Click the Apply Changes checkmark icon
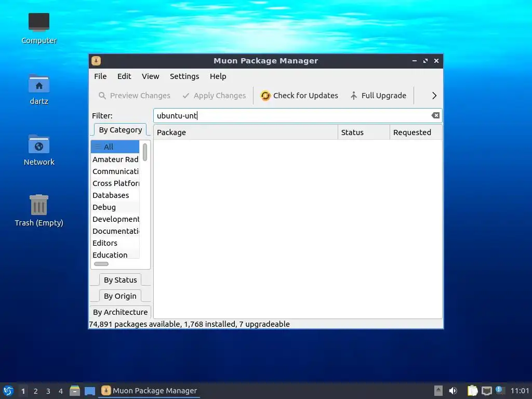Viewport: 532px width, 399px height. tap(185, 96)
